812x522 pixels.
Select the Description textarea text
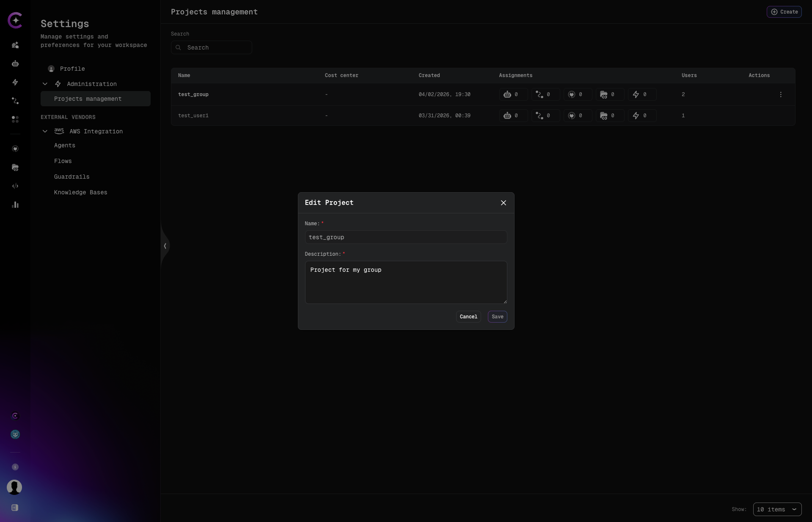click(405, 282)
